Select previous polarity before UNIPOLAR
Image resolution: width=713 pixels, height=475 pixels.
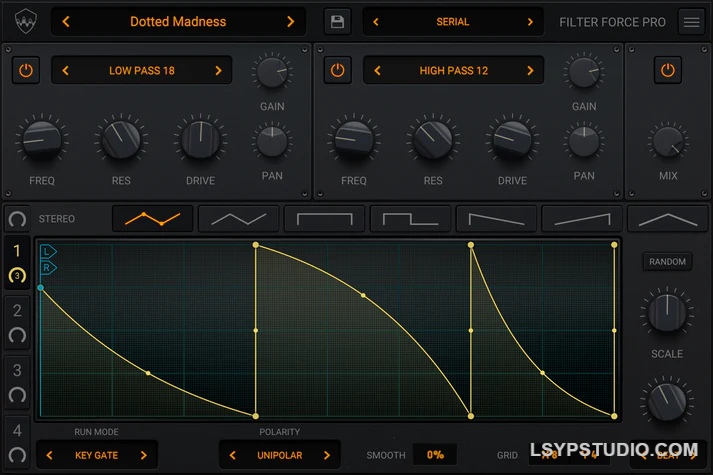232,455
